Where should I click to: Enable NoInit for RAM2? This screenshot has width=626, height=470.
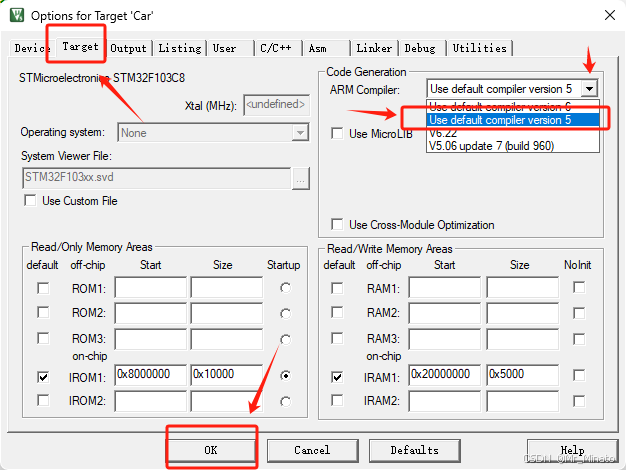(x=579, y=313)
